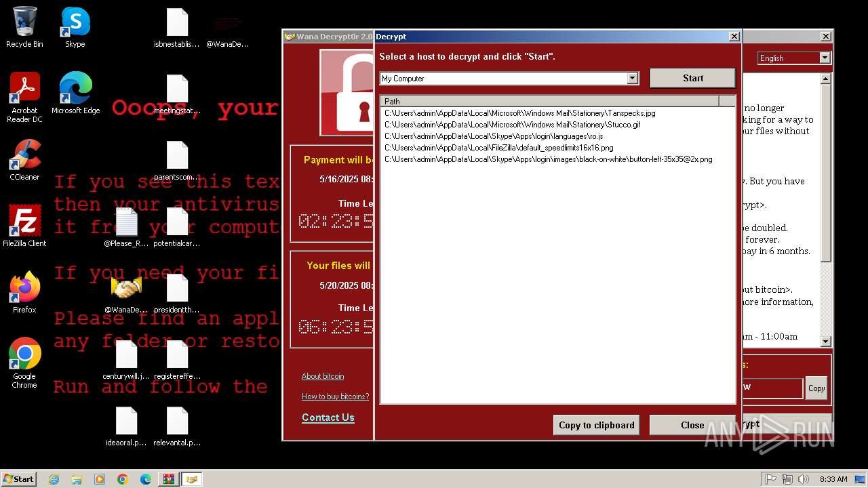Select the meetingstat... file icon

point(177,95)
